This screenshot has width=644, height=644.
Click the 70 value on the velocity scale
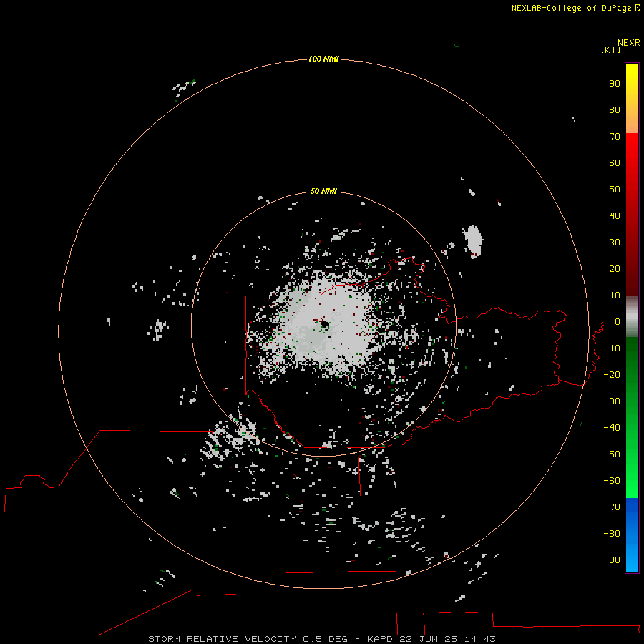coord(615,137)
